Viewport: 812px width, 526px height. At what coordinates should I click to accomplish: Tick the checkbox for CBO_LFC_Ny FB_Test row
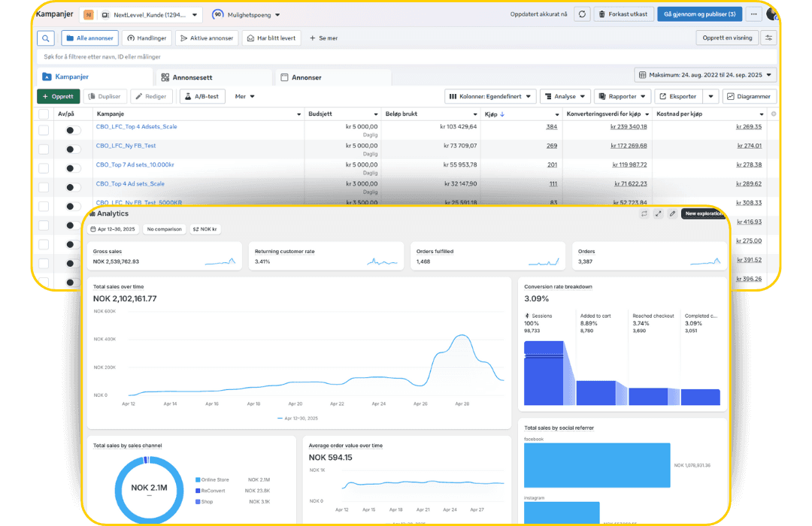click(x=44, y=149)
